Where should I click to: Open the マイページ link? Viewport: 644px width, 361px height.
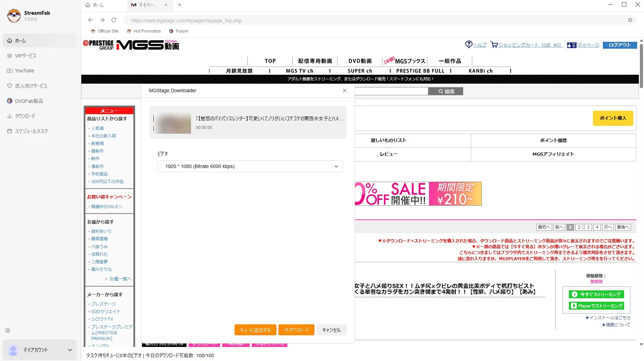coord(583,45)
